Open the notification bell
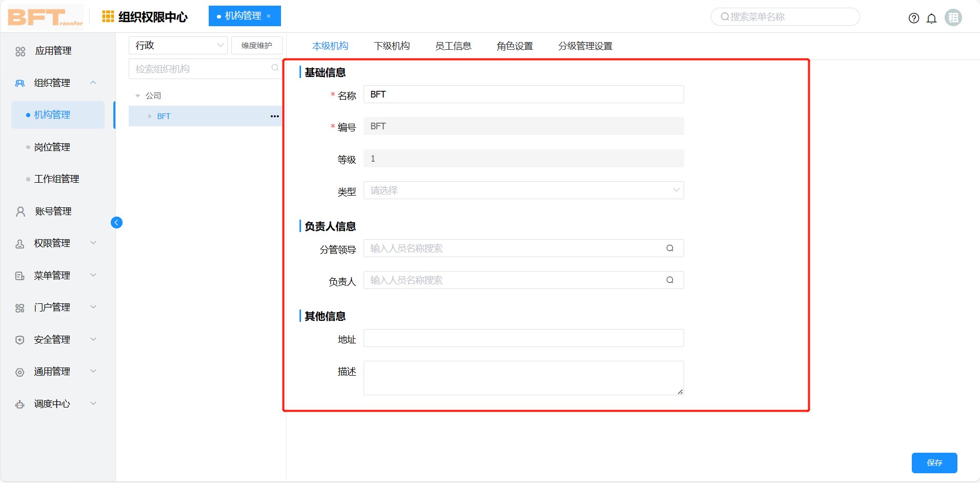The width and height of the screenshot is (980, 483). coord(931,18)
